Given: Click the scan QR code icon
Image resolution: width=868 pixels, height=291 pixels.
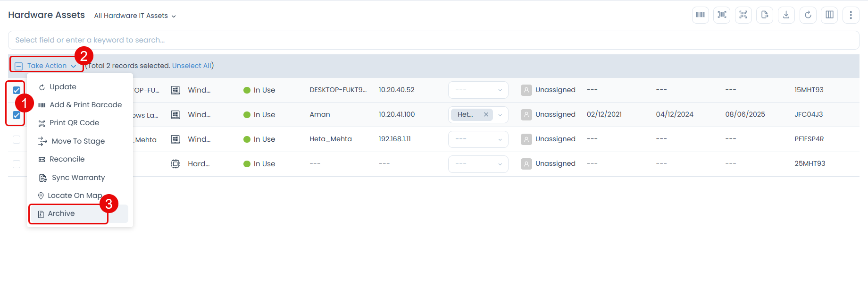Looking at the screenshot, I should click(x=743, y=15).
